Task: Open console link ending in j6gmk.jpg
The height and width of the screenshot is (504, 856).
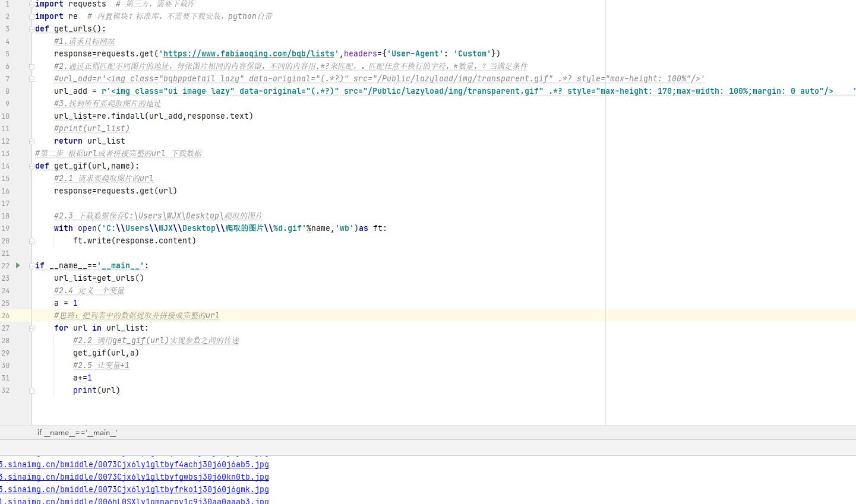Action: click(x=134, y=489)
